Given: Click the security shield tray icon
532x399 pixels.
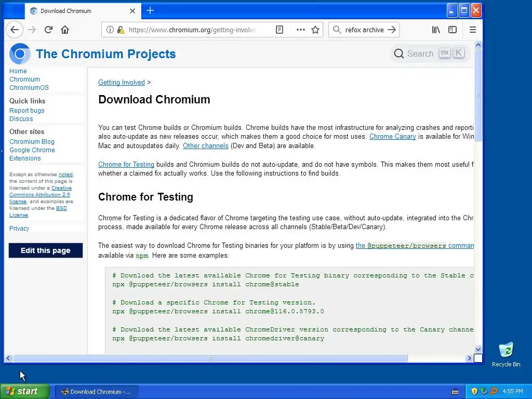Looking at the screenshot, I should (x=474, y=392).
